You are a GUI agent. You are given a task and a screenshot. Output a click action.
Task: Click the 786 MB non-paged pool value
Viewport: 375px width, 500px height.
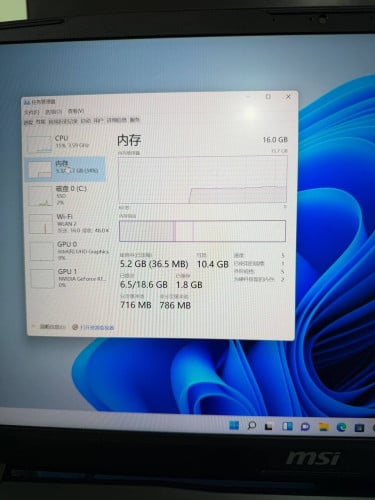click(x=175, y=305)
